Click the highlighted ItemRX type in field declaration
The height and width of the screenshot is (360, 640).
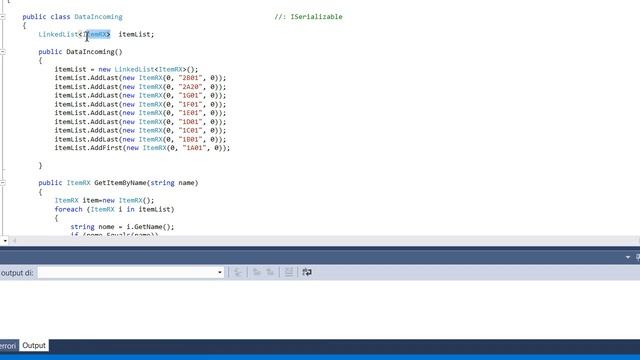coord(96,34)
